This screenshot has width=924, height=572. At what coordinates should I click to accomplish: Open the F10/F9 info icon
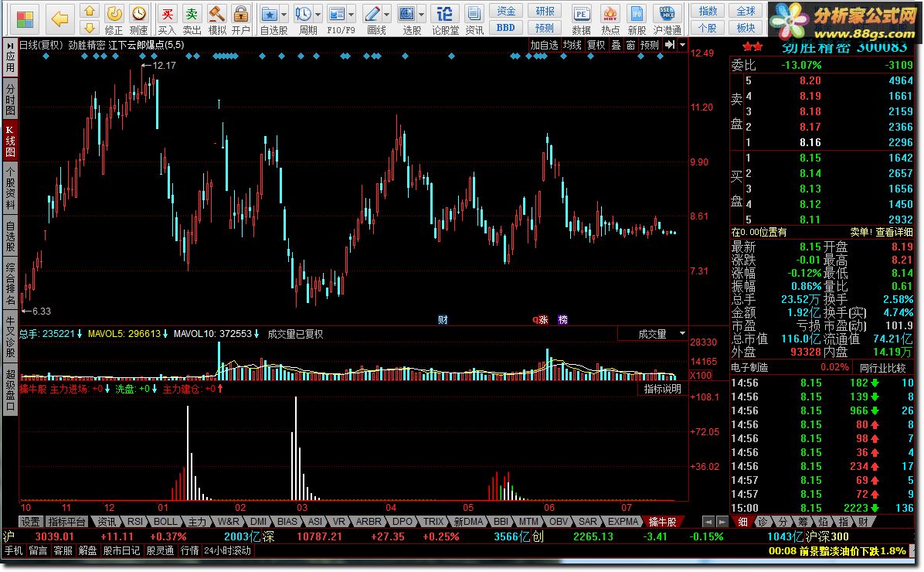(x=337, y=19)
